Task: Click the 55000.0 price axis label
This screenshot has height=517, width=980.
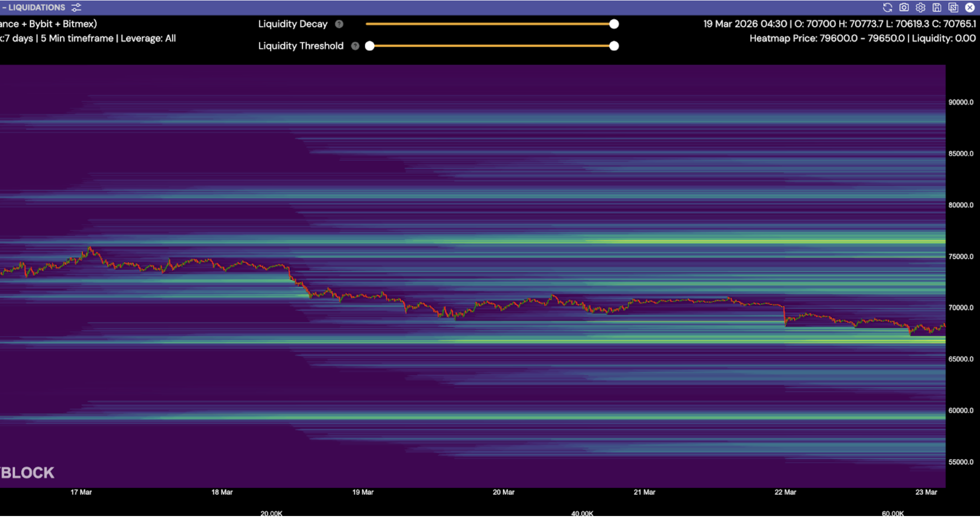Action: 961,462
